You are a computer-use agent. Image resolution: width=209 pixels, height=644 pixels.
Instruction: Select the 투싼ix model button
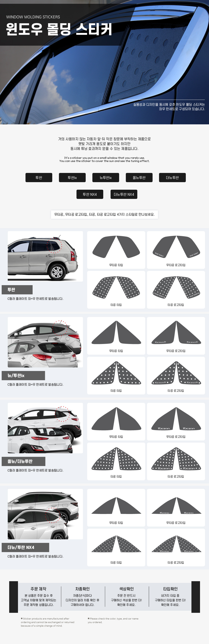(72, 178)
